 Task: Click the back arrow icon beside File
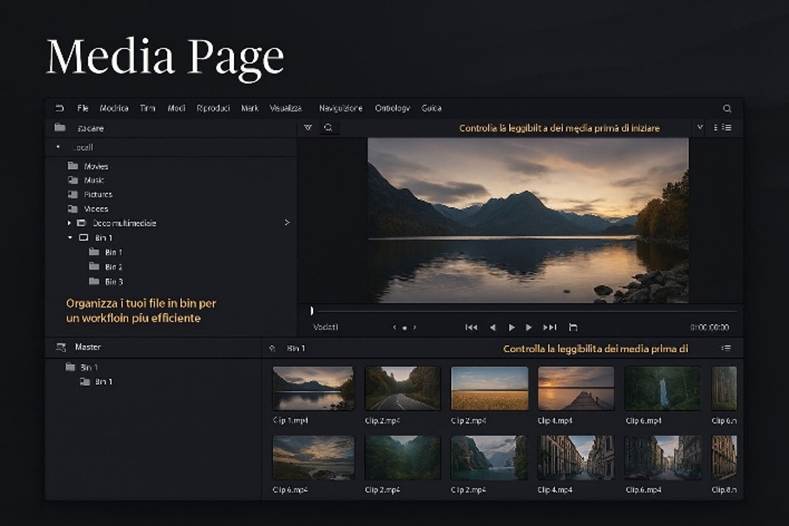point(59,108)
